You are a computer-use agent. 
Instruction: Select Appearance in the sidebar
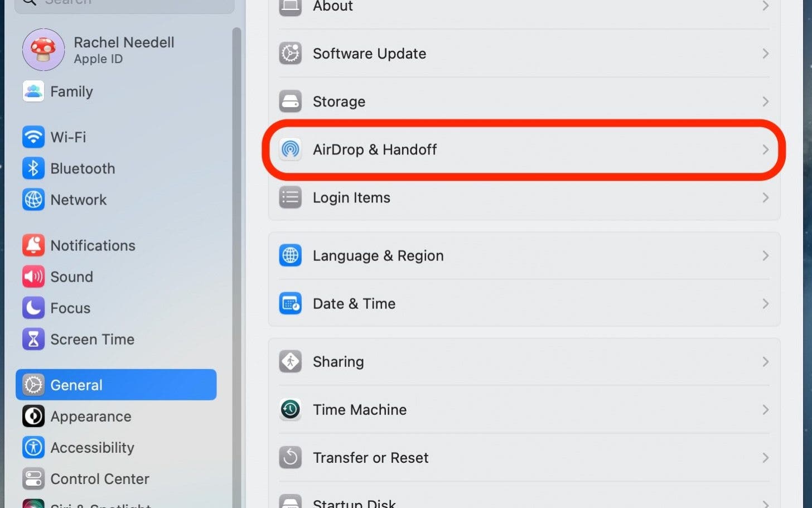91,417
